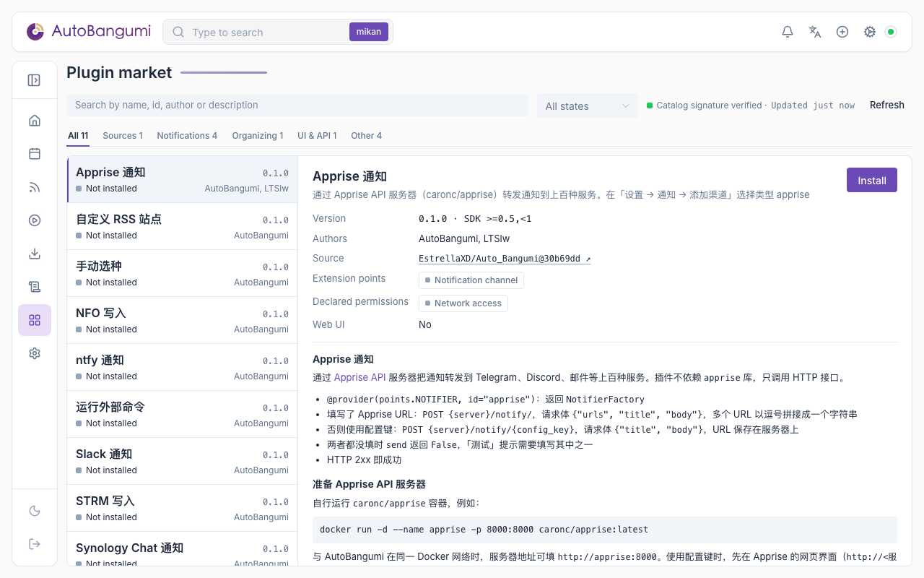Open the notifications bell
The width and height of the screenshot is (924, 578).
click(x=788, y=32)
